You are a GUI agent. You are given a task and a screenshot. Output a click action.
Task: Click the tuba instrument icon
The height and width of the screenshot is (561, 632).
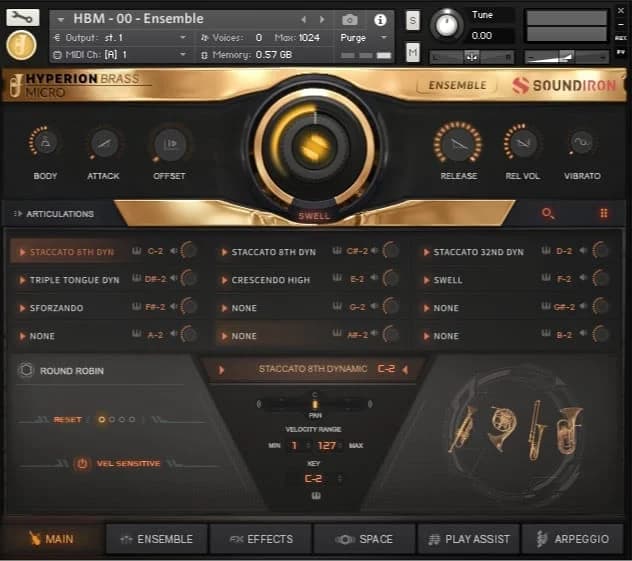[568, 428]
